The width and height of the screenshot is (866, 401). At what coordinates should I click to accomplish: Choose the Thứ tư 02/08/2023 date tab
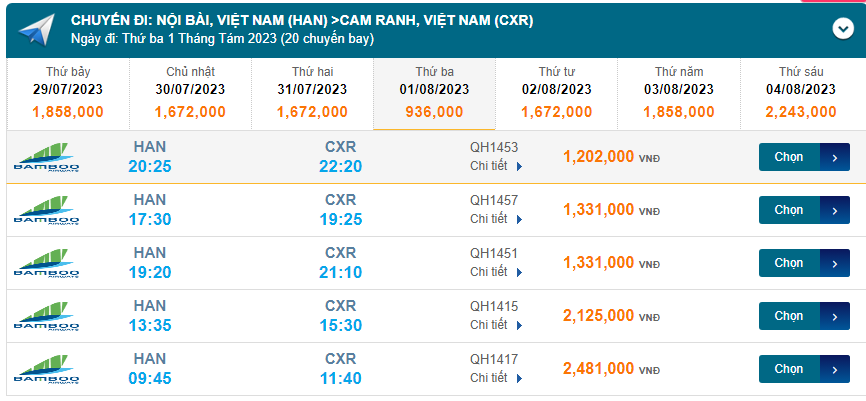tap(556, 92)
